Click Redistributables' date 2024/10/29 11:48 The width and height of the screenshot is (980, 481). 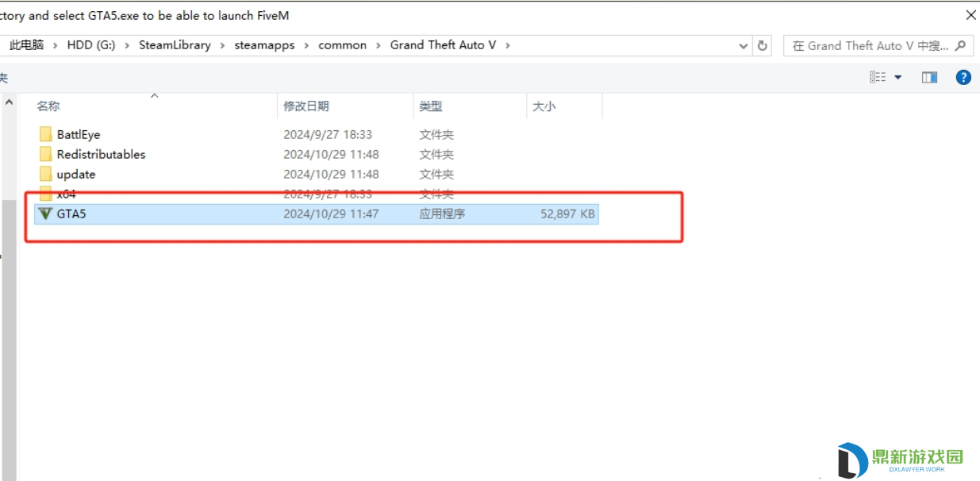point(331,154)
